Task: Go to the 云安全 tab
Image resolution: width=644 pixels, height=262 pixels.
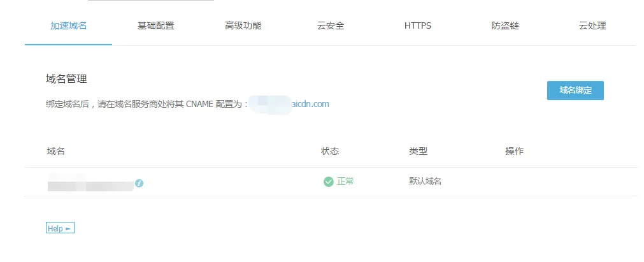Action: pyautogui.click(x=331, y=26)
